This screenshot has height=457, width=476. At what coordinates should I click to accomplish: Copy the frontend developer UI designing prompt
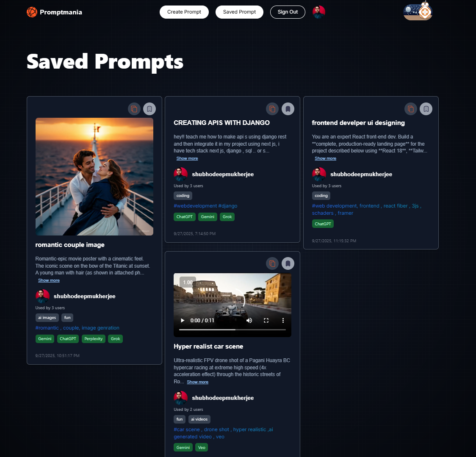click(x=411, y=109)
